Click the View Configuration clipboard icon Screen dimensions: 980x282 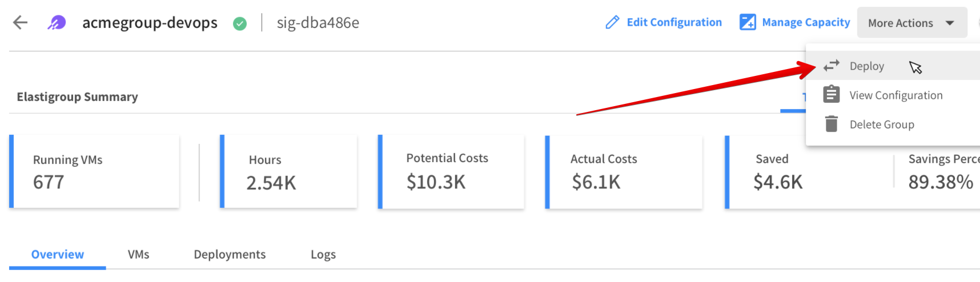pos(832,94)
